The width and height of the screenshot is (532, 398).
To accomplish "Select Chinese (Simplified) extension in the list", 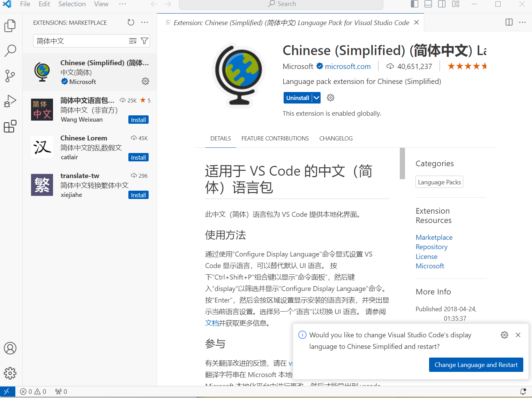I will (90, 72).
